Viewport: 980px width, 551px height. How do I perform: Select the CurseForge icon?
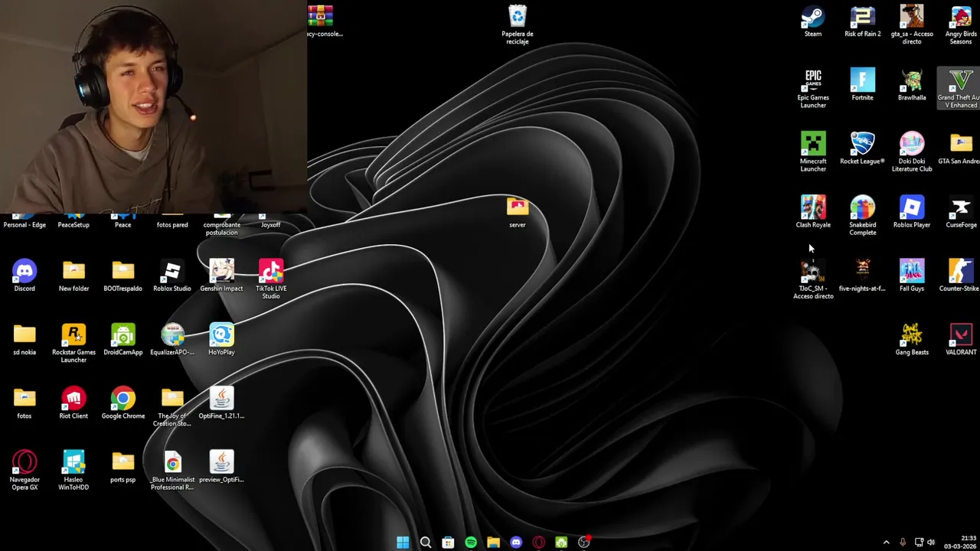coord(961,212)
